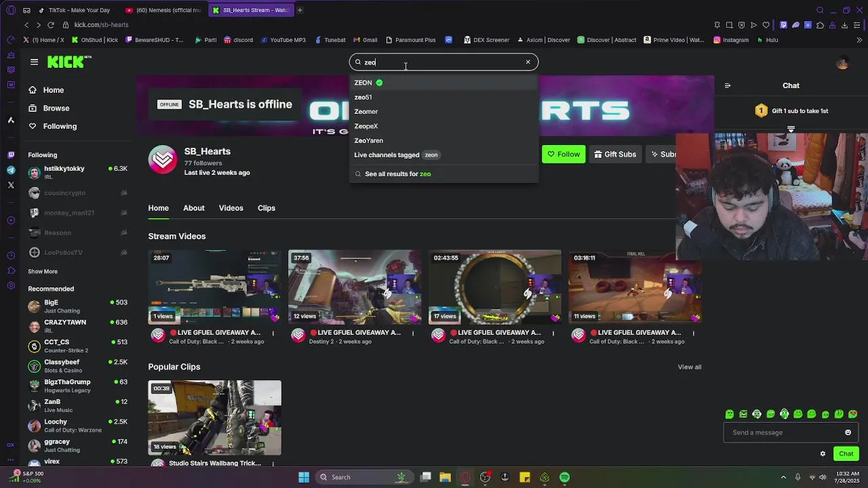
Task: Play the 00:39 popular clip thumbnail
Action: (x=214, y=418)
